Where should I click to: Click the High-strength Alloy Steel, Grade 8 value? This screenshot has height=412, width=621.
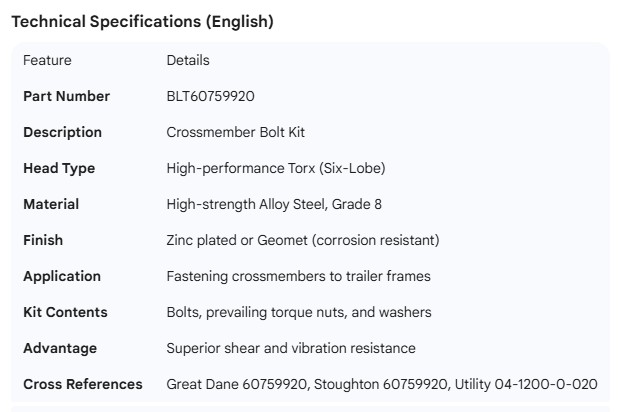tap(274, 204)
